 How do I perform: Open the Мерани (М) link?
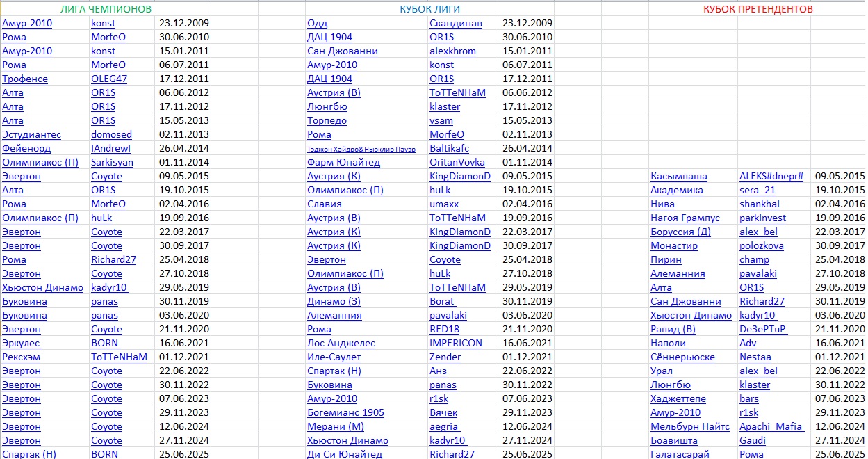click(x=336, y=426)
